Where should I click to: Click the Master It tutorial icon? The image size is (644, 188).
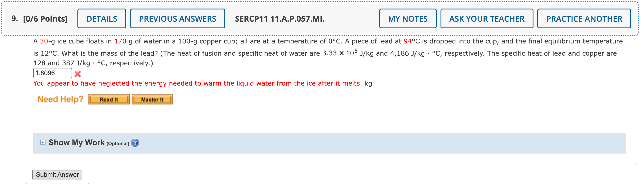coord(152,99)
